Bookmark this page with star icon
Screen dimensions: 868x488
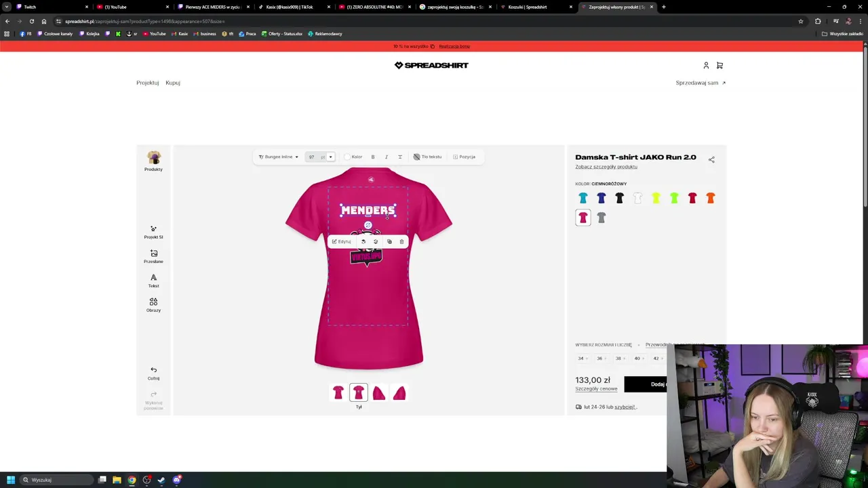(801, 21)
